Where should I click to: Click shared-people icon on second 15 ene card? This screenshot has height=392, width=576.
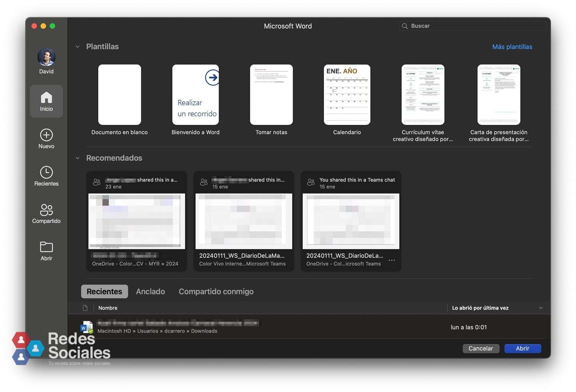204,182
